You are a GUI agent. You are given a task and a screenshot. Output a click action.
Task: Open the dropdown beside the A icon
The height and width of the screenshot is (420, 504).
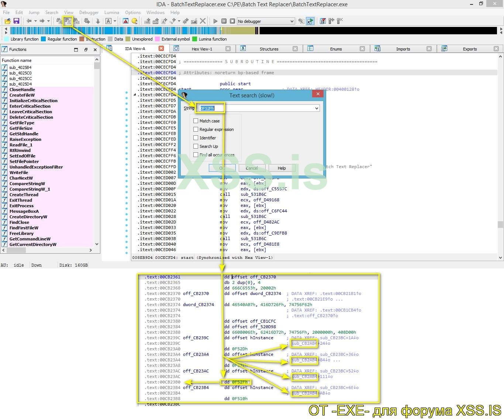[x=115, y=21]
